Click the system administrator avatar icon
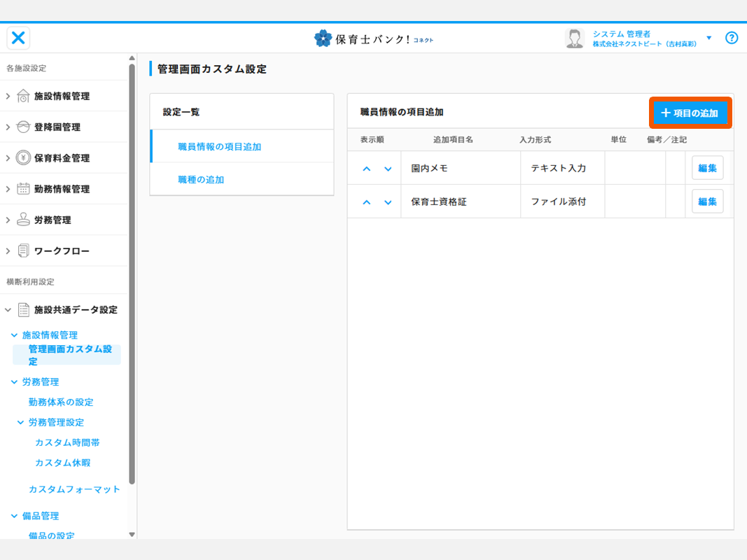 point(575,38)
